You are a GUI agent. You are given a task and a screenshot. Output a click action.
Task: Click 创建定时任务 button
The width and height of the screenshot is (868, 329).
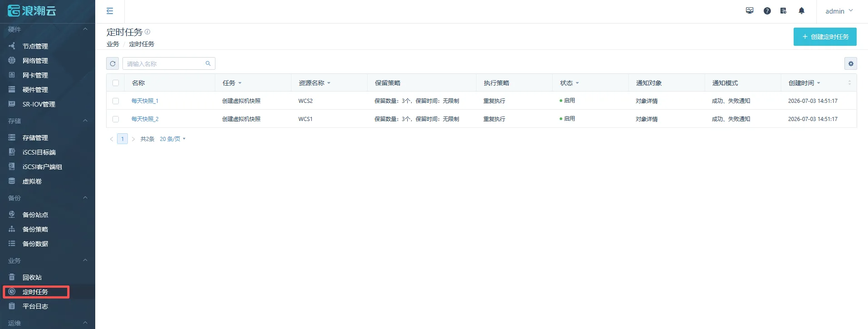coord(825,37)
